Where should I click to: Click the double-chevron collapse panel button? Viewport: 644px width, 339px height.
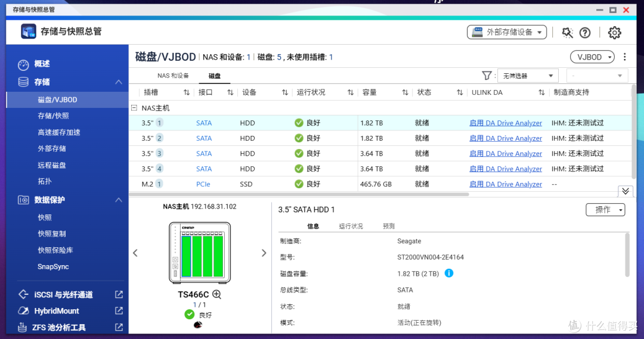click(625, 191)
